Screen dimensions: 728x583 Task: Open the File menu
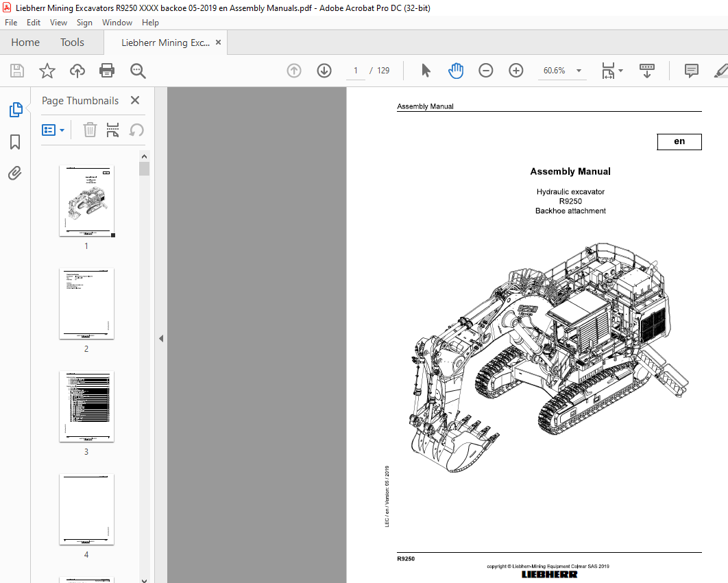[11, 23]
